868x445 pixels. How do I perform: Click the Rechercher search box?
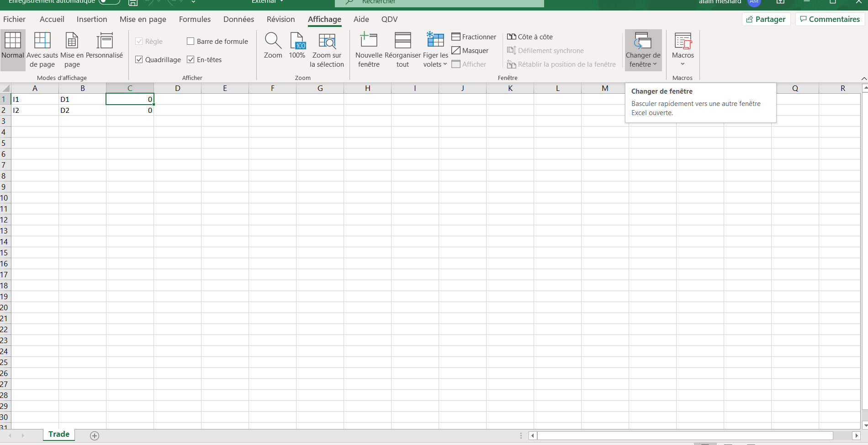(x=439, y=3)
